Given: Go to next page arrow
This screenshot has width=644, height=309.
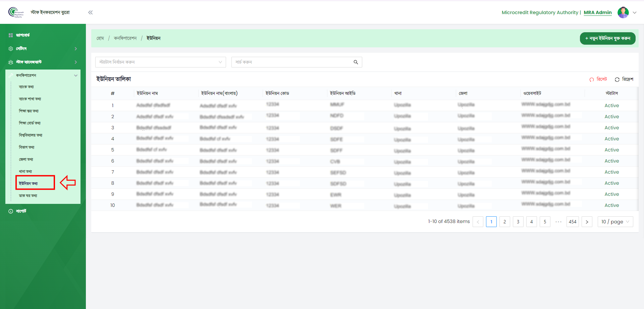Looking at the screenshot, I should click(587, 222).
